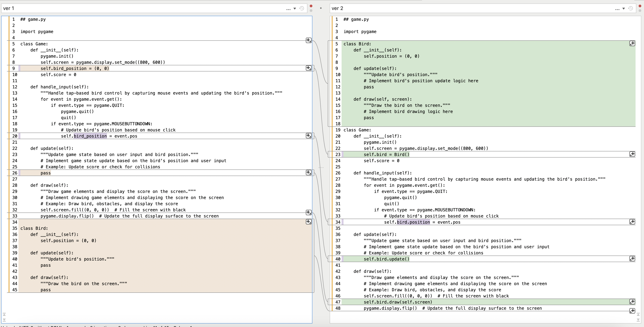The image size is (644, 327).
Task: Click right pane 'class Bird:' on line 5
Action: [357, 44]
